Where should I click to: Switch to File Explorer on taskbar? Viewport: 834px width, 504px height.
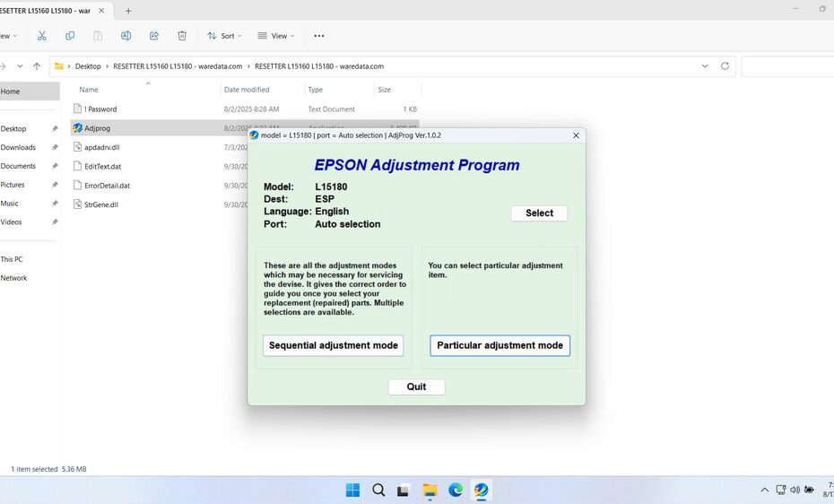[x=430, y=490]
